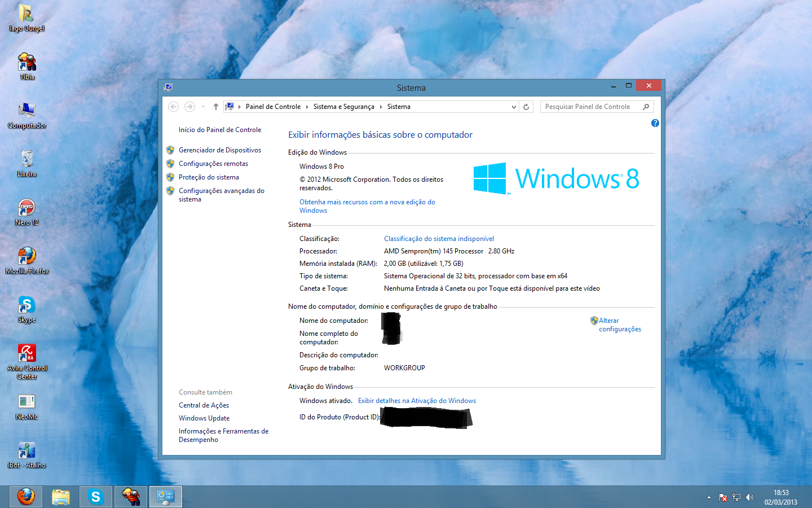The width and height of the screenshot is (812, 508).
Task: Open recent locations dropdown arrow
Action: click(203, 107)
